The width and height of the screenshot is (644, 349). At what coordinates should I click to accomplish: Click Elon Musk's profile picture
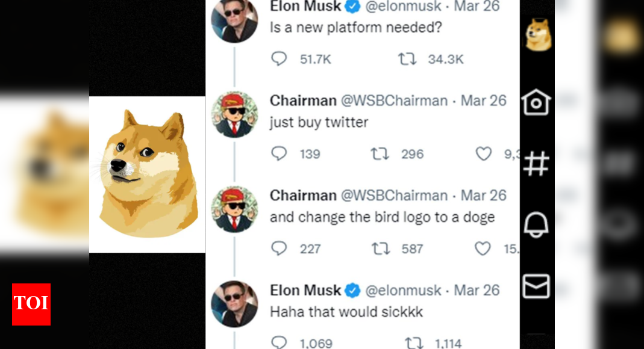pos(234,20)
